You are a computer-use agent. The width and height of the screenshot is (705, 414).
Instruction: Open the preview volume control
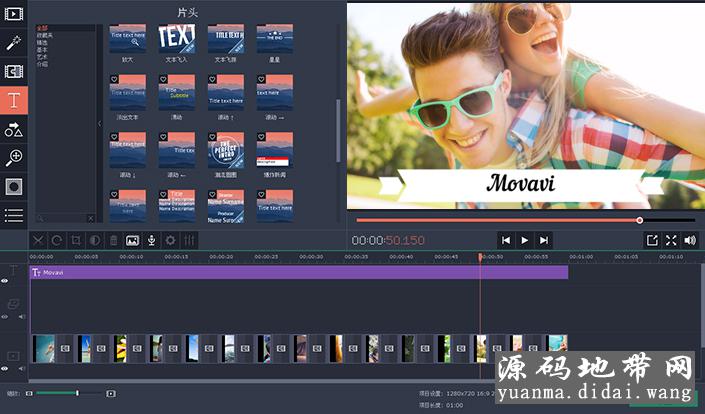(689, 240)
